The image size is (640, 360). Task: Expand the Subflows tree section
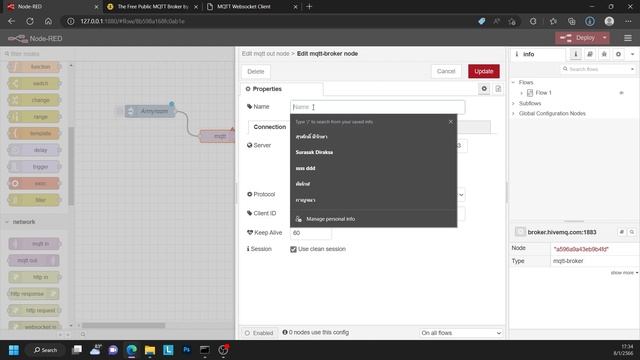[x=513, y=104]
